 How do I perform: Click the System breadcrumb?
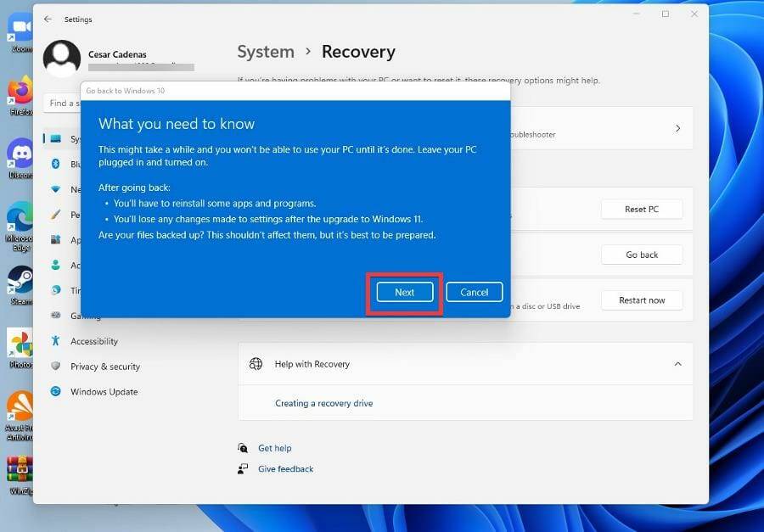(x=266, y=52)
